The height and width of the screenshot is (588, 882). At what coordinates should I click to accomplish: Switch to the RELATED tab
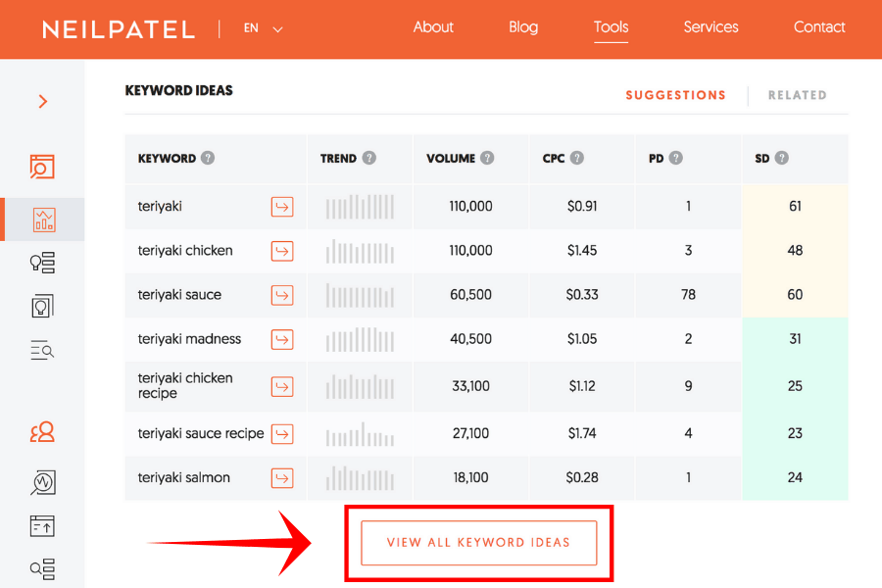797,95
